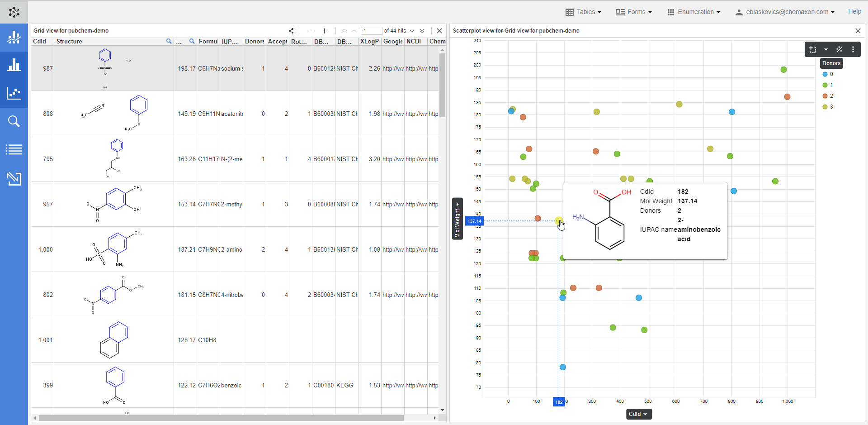Open the Enumeration menu

pyautogui.click(x=694, y=12)
